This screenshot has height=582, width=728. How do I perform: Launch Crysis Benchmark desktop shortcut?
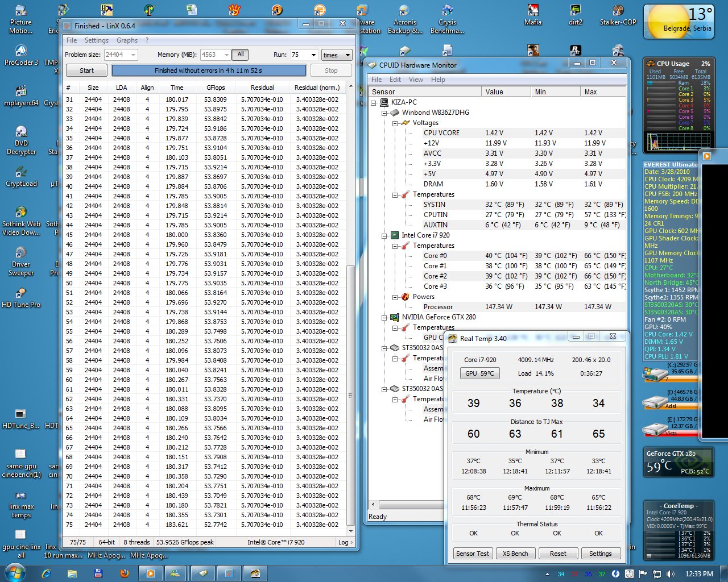(448, 19)
